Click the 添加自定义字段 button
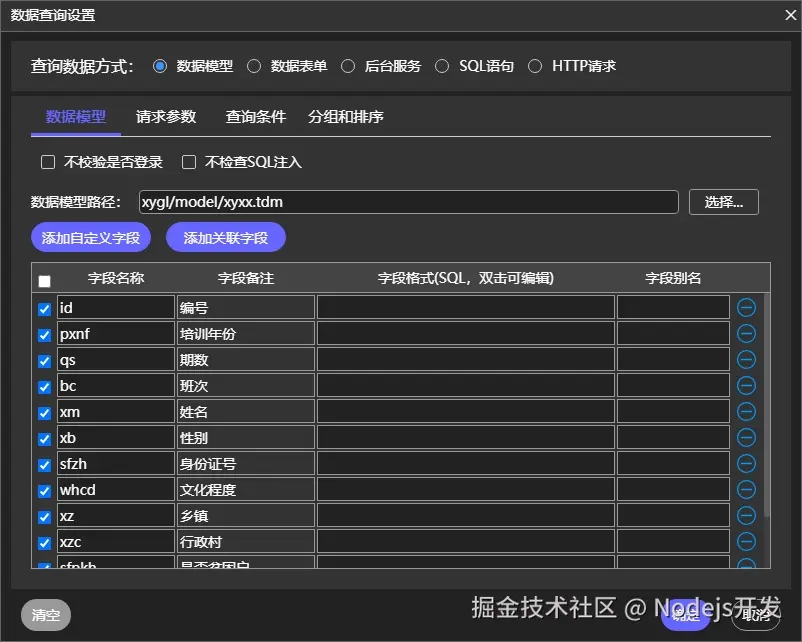Image resolution: width=802 pixels, height=642 pixels. (x=90, y=237)
